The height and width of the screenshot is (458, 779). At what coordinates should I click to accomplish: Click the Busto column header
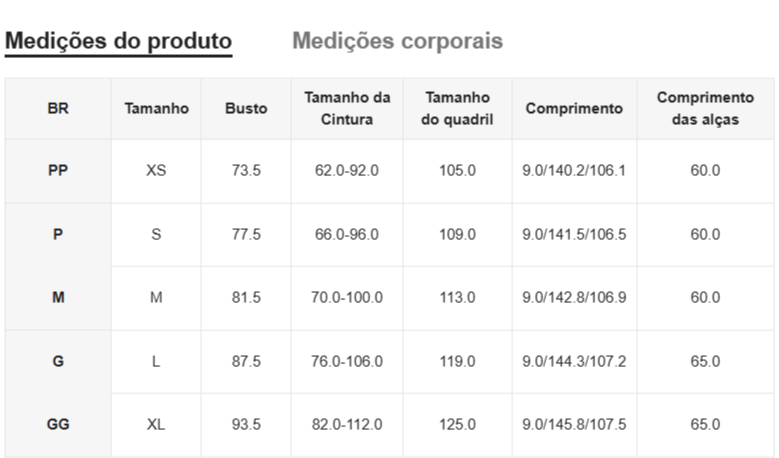point(246,109)
